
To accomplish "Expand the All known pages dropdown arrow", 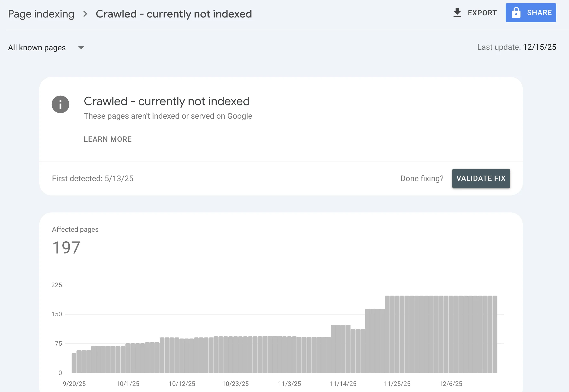I will tap(81, 48).
